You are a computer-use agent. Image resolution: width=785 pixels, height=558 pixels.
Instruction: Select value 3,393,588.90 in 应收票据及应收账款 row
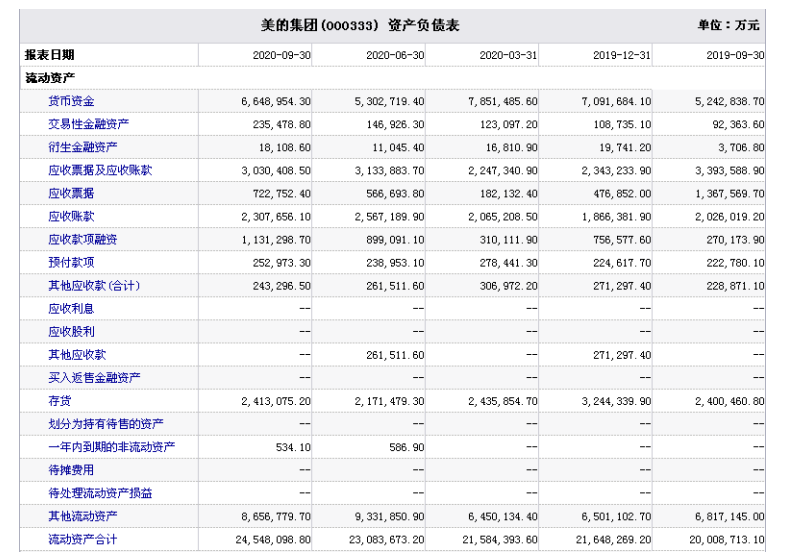(729, 171)
